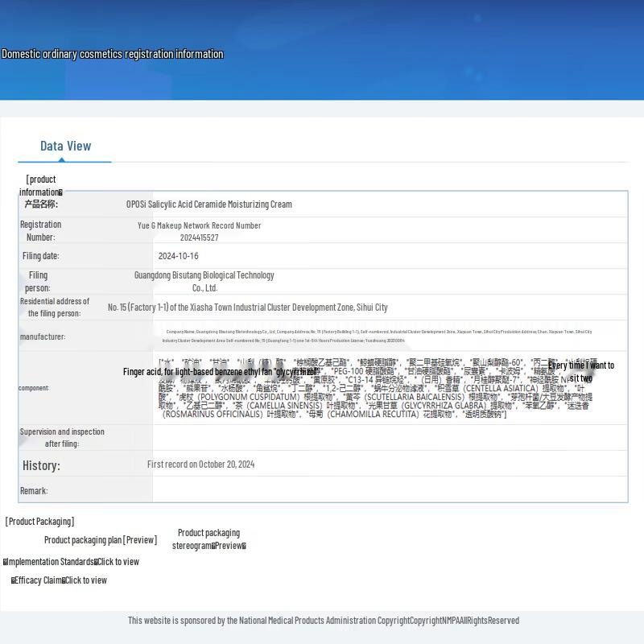Preview the product packaging plan
644x644 pixels.
pyautogui.click(x=100, y=540)
